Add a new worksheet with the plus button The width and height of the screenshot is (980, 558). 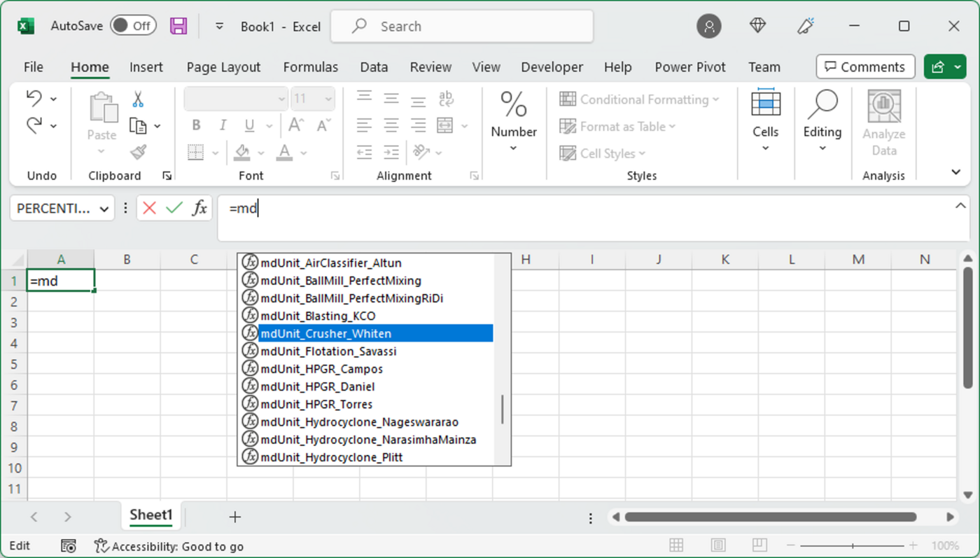234,517
